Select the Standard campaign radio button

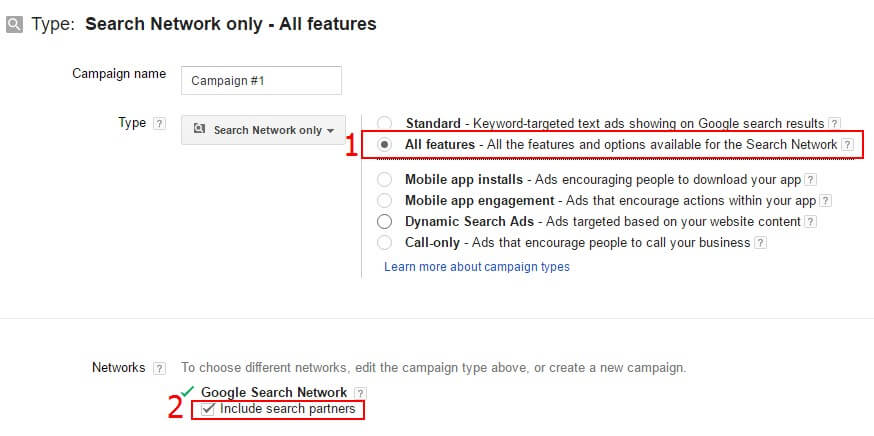click(385, 124)
